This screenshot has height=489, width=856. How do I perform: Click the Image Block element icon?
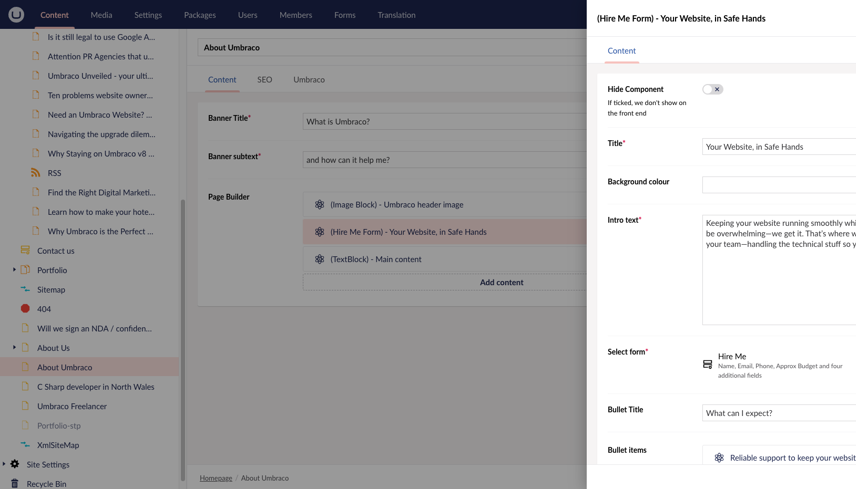(x=319, y=205)
